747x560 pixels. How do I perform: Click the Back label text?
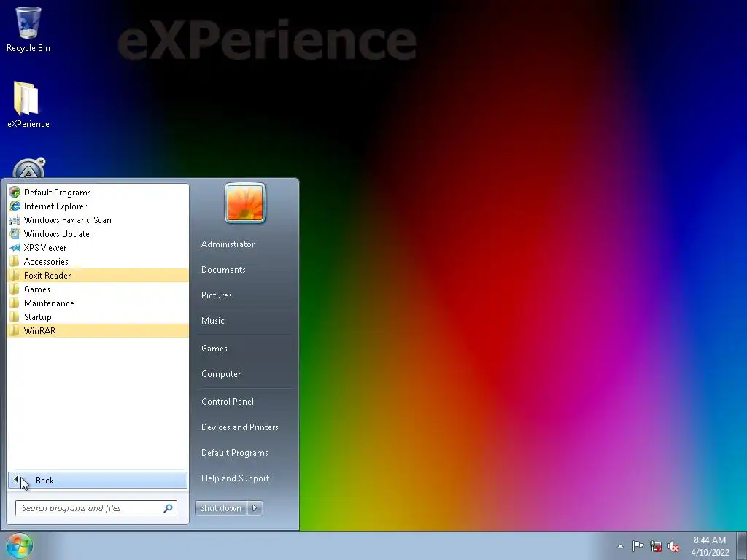point(44,481)
